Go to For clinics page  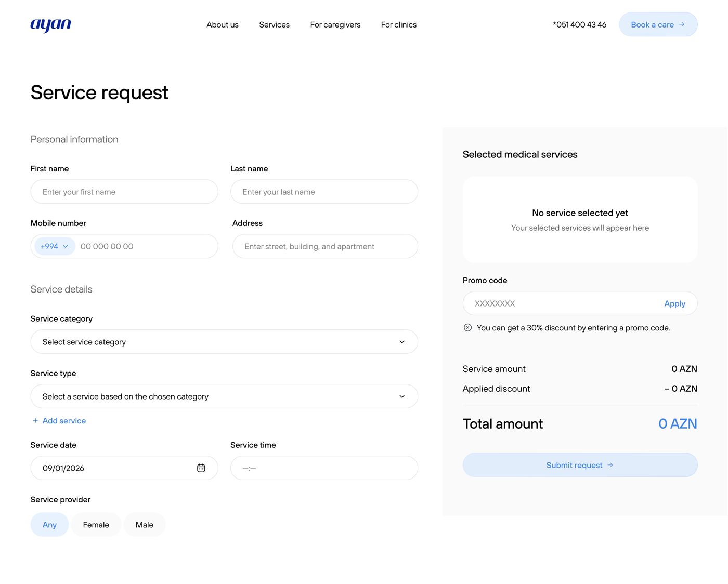tap(399, 24)
